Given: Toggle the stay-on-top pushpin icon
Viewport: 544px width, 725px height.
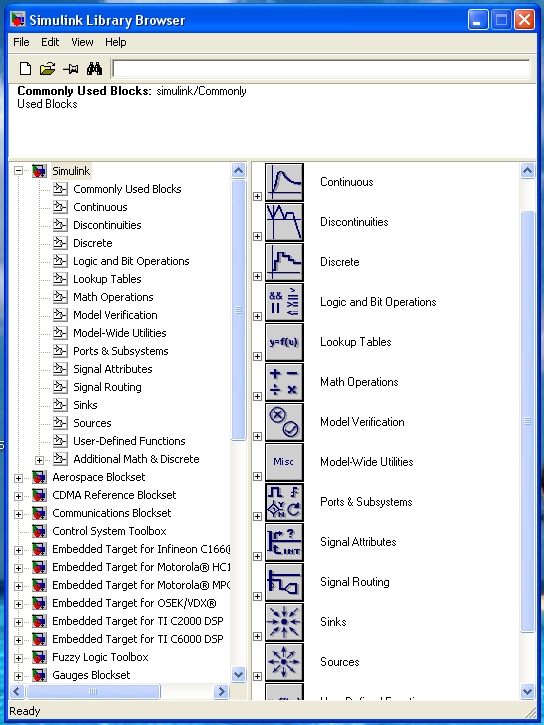Looking at the screenshot, I should tap(71, 69).
